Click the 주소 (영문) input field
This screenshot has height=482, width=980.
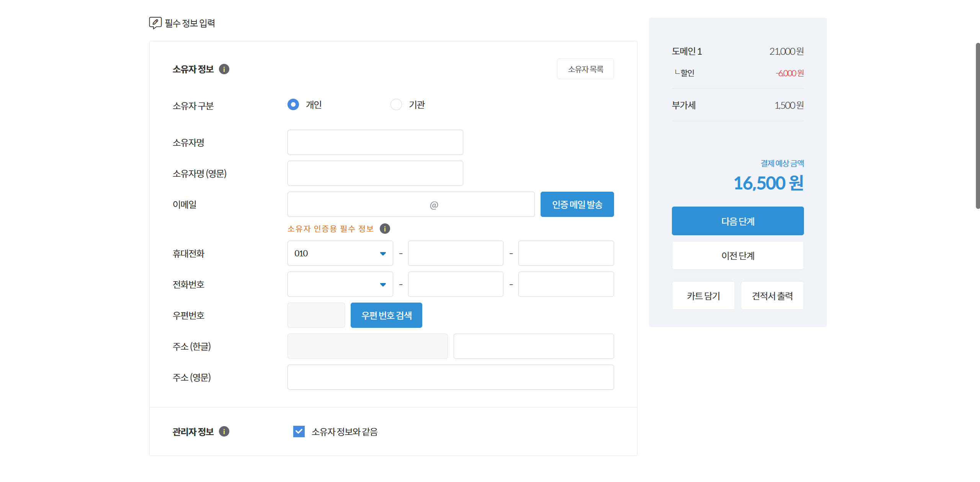click(451, 377)
